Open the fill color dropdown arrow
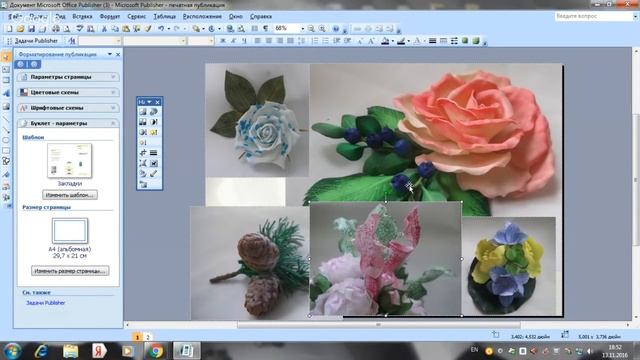The width and height of the screenshot is (640, 360). point(393,41)
